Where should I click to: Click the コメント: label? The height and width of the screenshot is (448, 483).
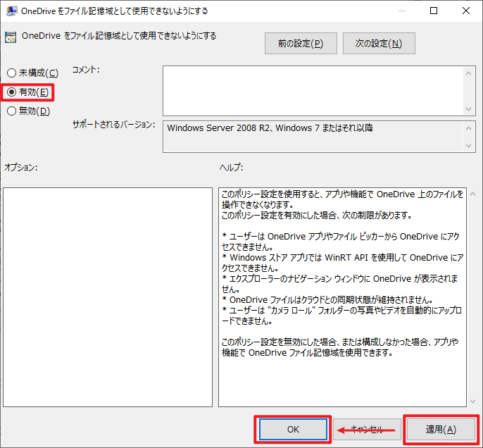click(86, 70)
